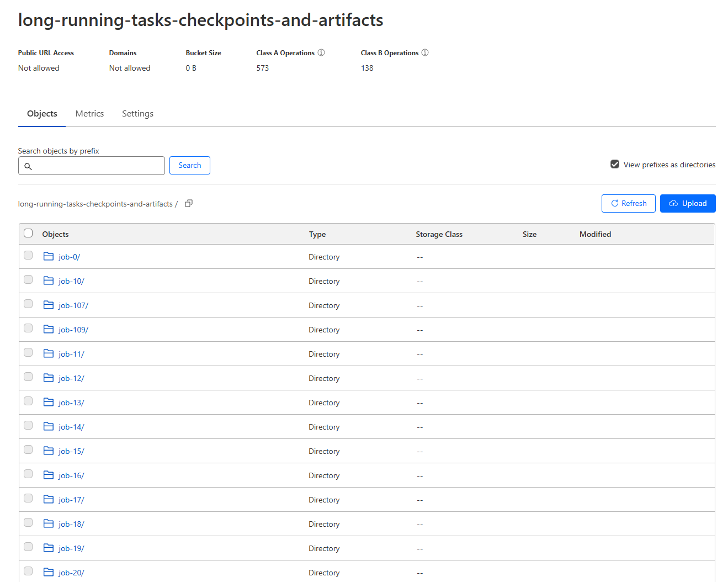
Task: Click the job-15/ folder icon
Action: coord(49,451)
